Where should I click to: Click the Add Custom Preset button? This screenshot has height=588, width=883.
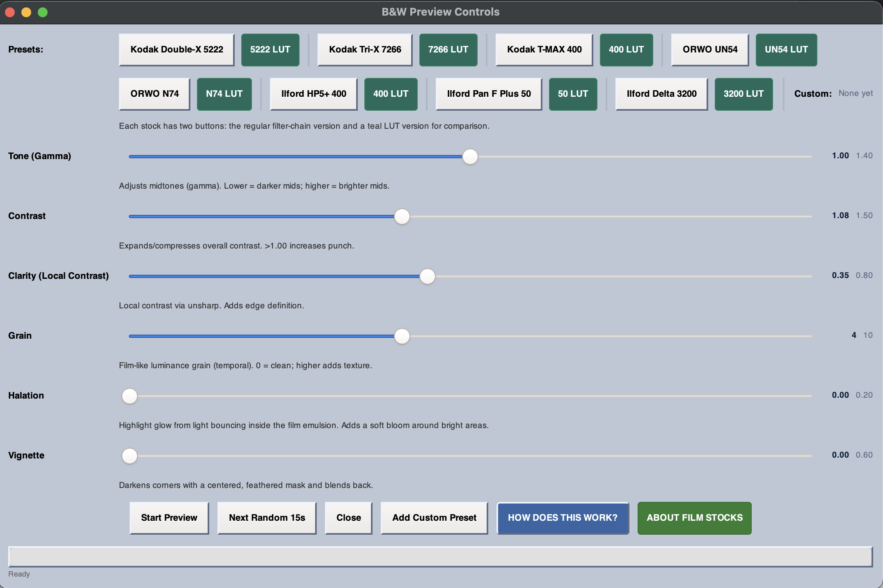point(434,518)
